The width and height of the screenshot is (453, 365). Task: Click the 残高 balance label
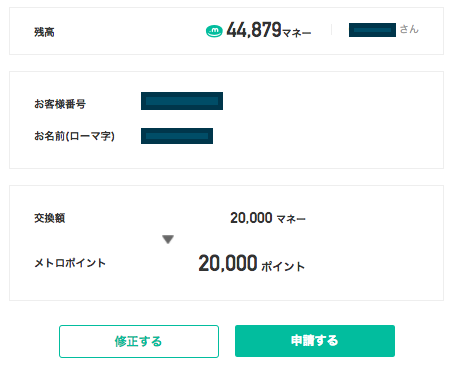44,32
